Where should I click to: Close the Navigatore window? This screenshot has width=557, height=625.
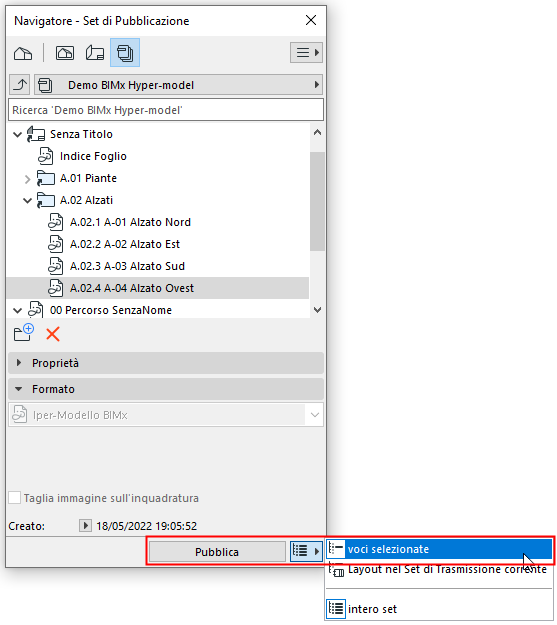311,20
